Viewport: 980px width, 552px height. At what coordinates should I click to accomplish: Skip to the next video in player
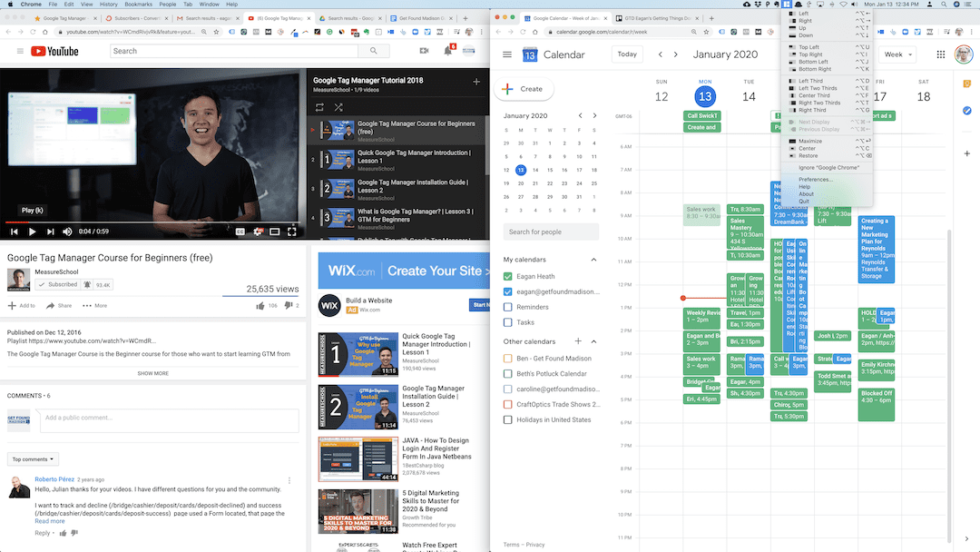50,232
